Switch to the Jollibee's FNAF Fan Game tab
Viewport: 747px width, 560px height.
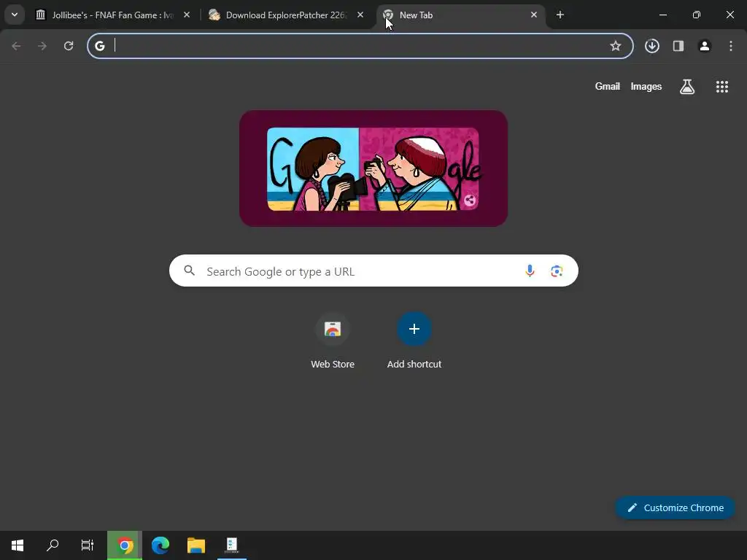point(113,15)
